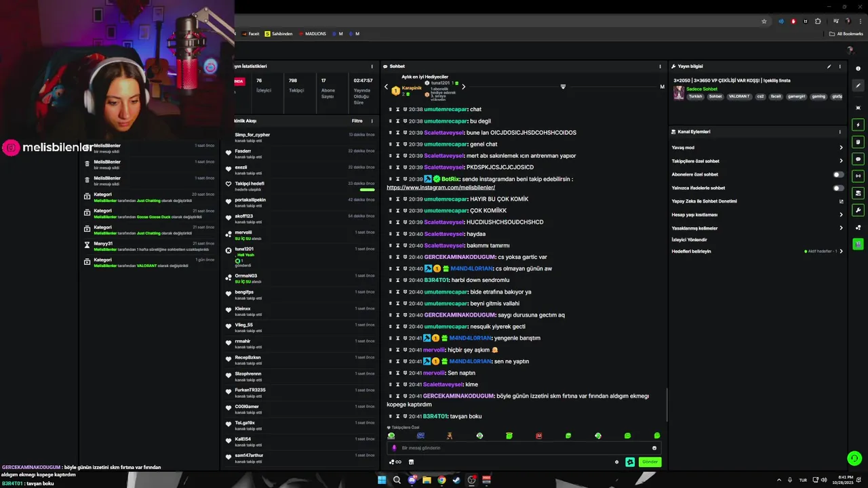This screenshot has height=488, width=868.
Task: Toggle Yalnızca ifadelerle sohbet switch
Action: coord(839,188)
